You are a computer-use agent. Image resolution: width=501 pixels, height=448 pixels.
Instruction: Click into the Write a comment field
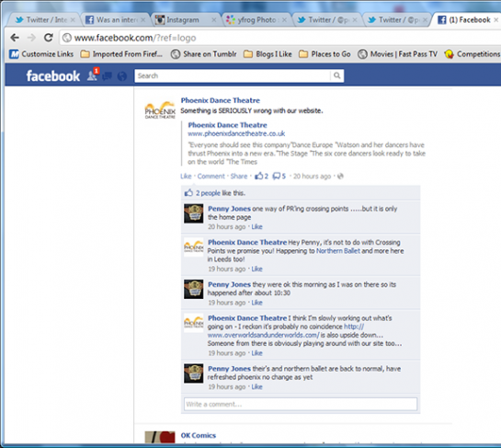click(x=301, y=404)
